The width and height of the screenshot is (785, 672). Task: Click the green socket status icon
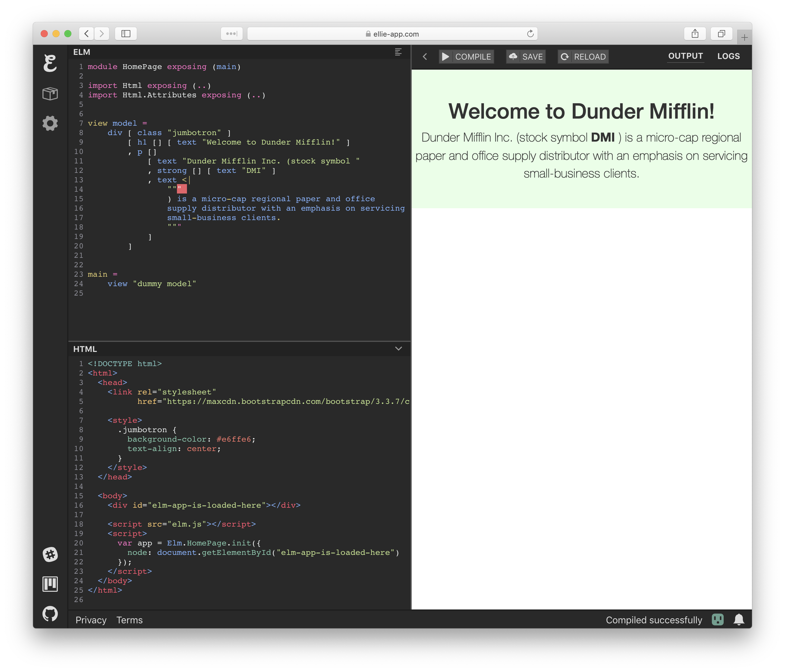(717, 620)
